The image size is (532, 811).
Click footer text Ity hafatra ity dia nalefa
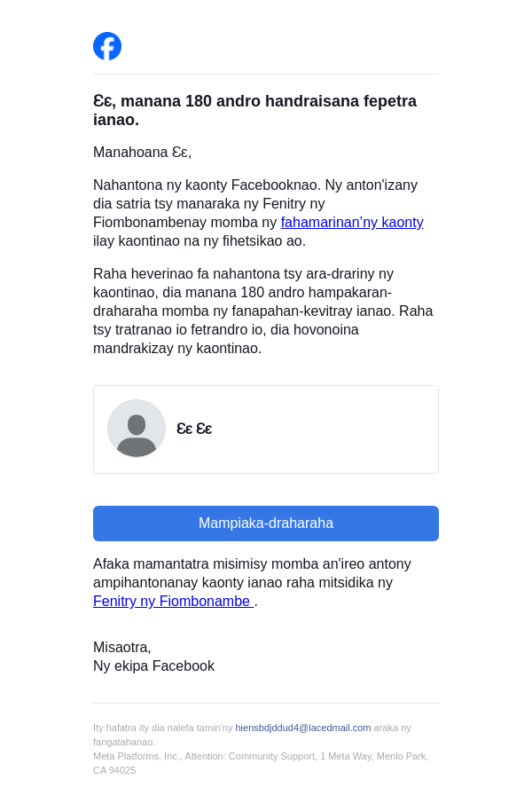pos(163,728)
